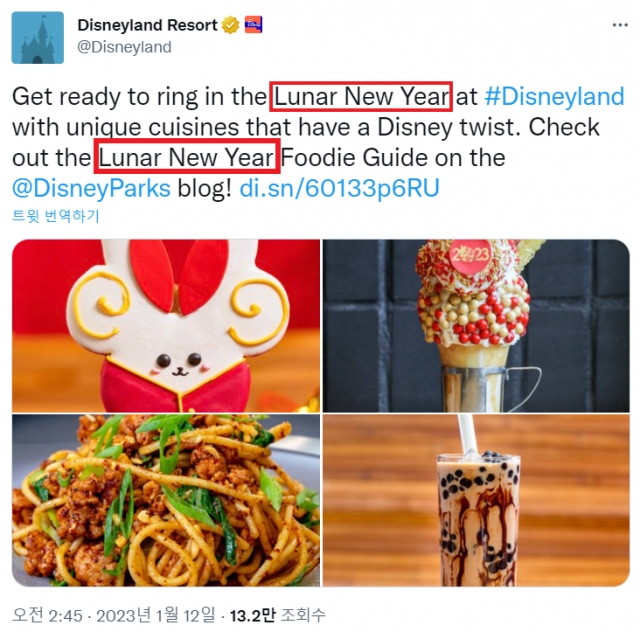The width and height of the screenshot is (640, 632).
Task: Click the gold verified badge icon
Action: point(231,25)
